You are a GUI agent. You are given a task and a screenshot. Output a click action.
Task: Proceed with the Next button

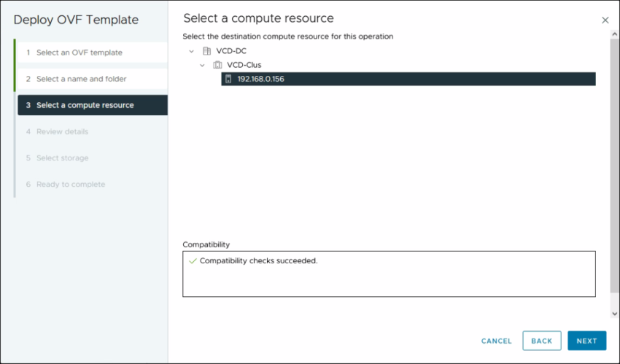(x=586, y=341)
